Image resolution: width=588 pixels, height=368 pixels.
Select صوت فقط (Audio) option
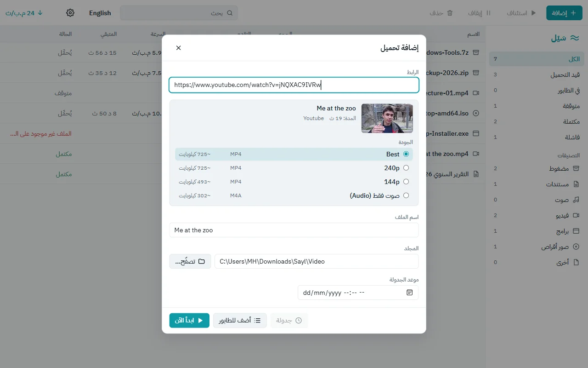click(294, 195)
